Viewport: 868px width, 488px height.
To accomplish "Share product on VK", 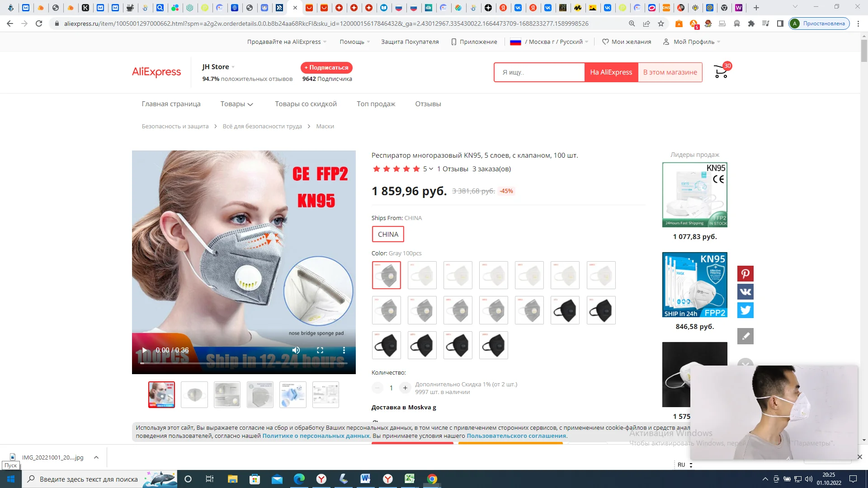I will point(745,292).
